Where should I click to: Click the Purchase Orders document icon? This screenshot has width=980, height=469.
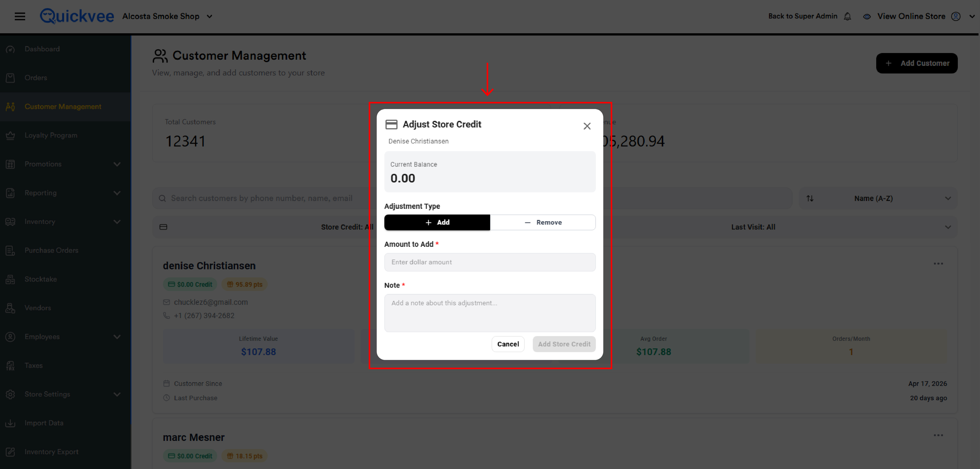pyautogui.click(x=10, y=251)
